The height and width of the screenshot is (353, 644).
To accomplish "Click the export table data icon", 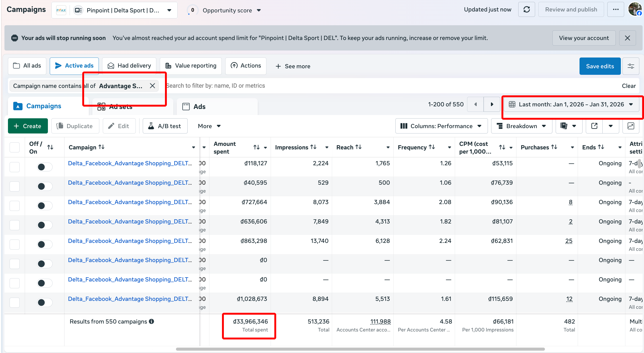I will [594, 126].
